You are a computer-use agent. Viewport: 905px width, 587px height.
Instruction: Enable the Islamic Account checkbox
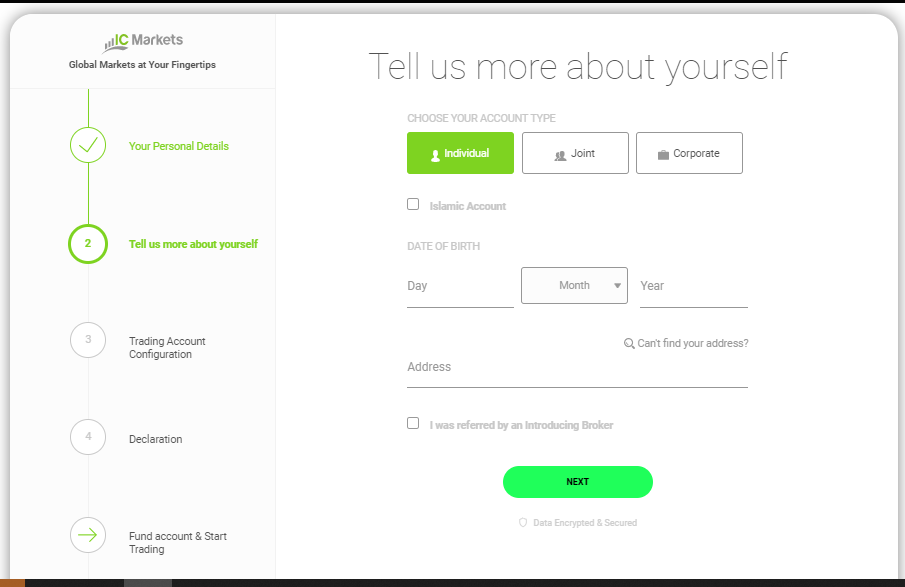pyautogui.click(x=413, y=204)
